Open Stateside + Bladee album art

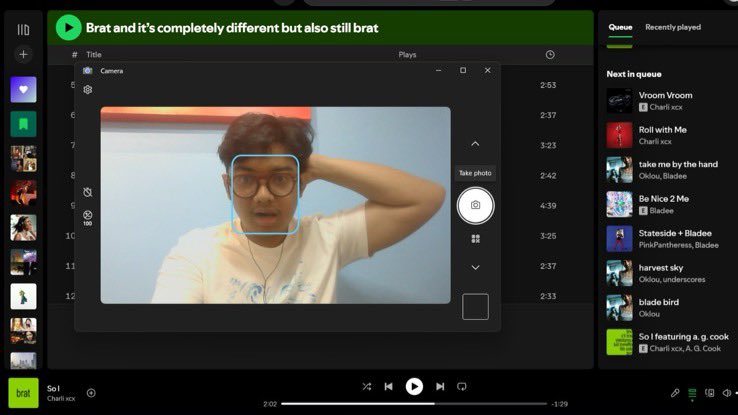[619, 239]
